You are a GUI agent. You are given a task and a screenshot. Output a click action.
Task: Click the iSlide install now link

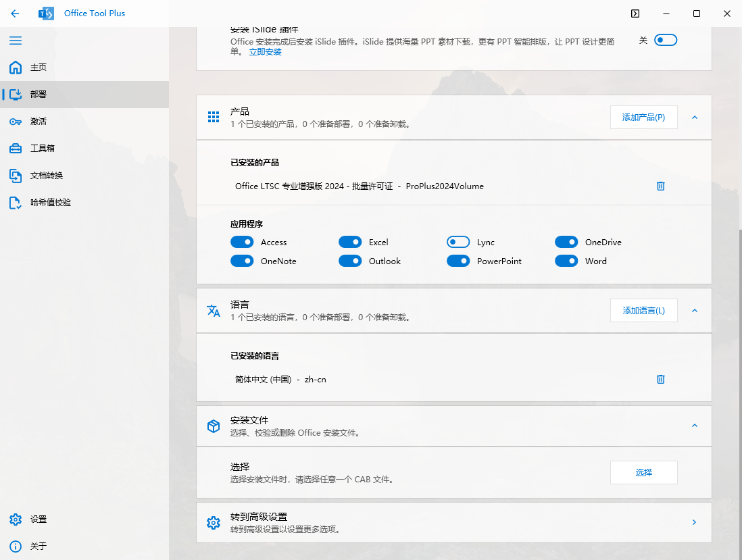coord(265,52)
